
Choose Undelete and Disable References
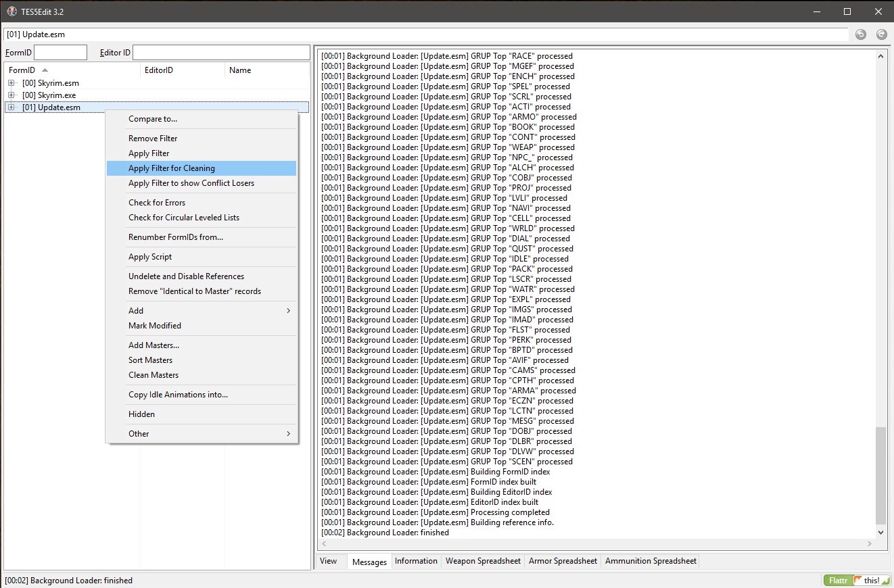click(202, 276)
